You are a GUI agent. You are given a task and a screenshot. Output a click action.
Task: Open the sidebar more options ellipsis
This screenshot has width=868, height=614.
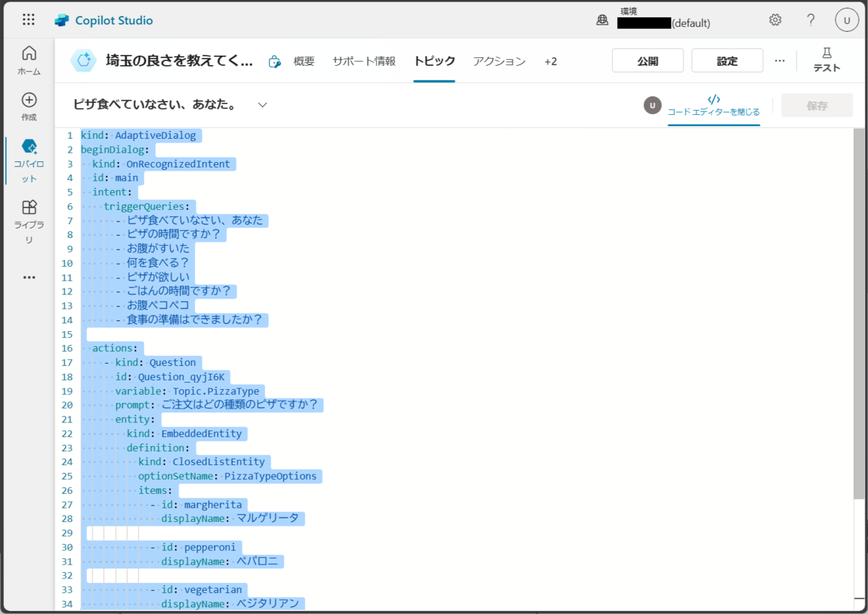pos(29,277)
